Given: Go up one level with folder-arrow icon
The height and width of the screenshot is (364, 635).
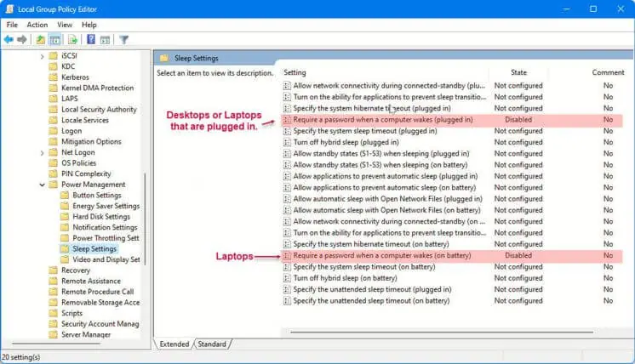Looking at the screenshot, I should [41, 40].
